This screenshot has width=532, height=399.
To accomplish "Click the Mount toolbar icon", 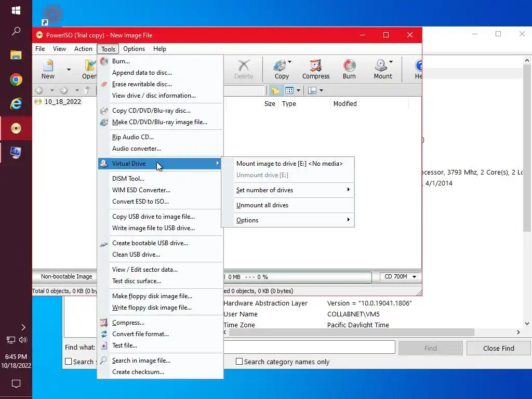I will pyautogui.click(x=383, y=69).
